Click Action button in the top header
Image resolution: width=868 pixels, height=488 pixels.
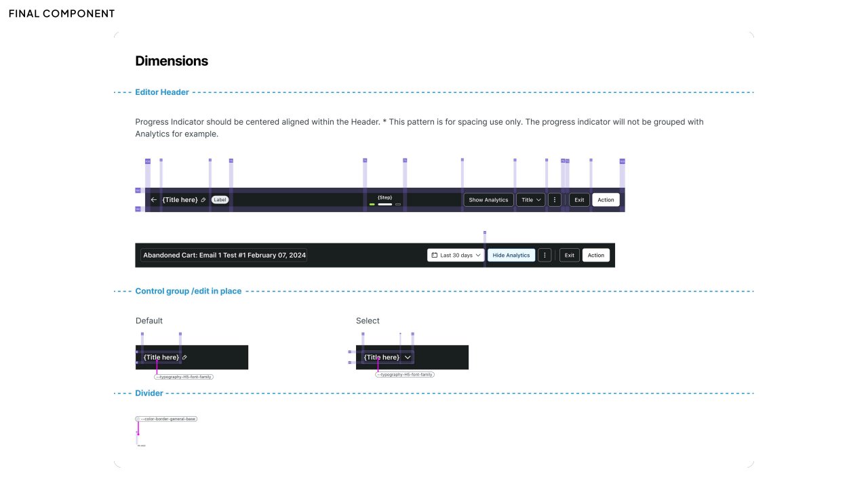pyautogui.click(x=606, y=200)
